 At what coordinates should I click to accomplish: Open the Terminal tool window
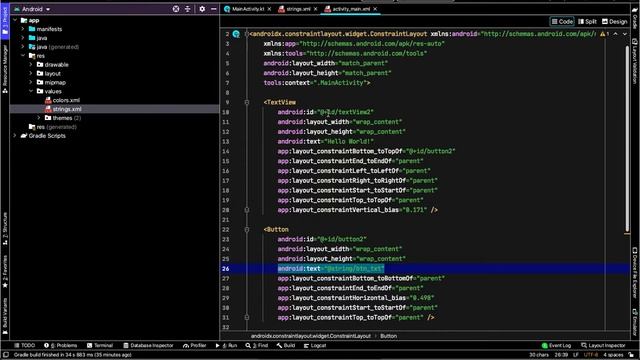100,345
